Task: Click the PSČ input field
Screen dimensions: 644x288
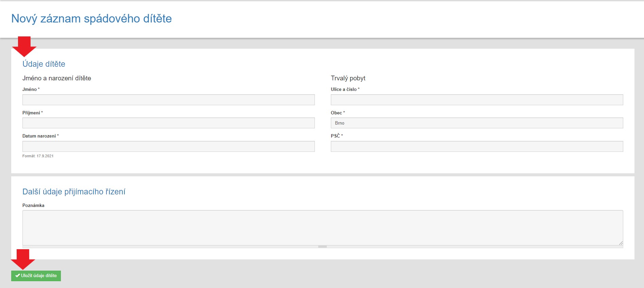Action: (x=477, y=146)
